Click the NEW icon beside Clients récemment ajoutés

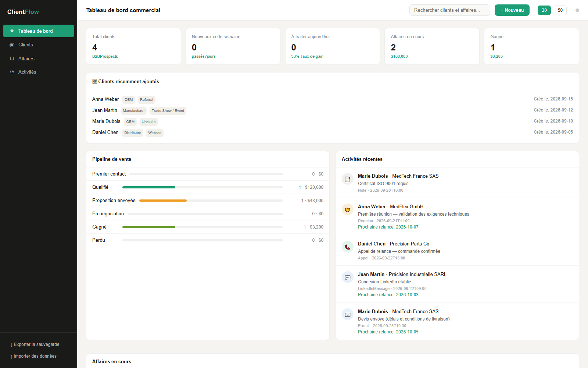point(94,81)
